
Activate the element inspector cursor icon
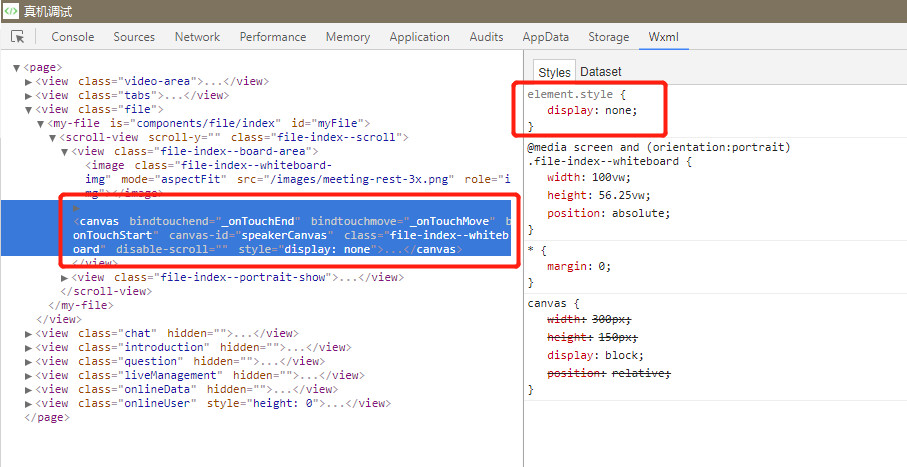pyautogui.click(x=18, y=36)
